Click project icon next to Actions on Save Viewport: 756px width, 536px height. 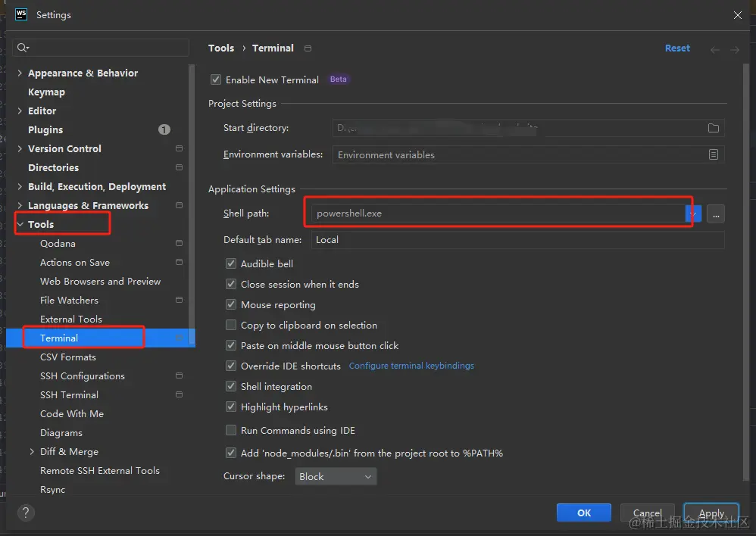coord(179,262)
